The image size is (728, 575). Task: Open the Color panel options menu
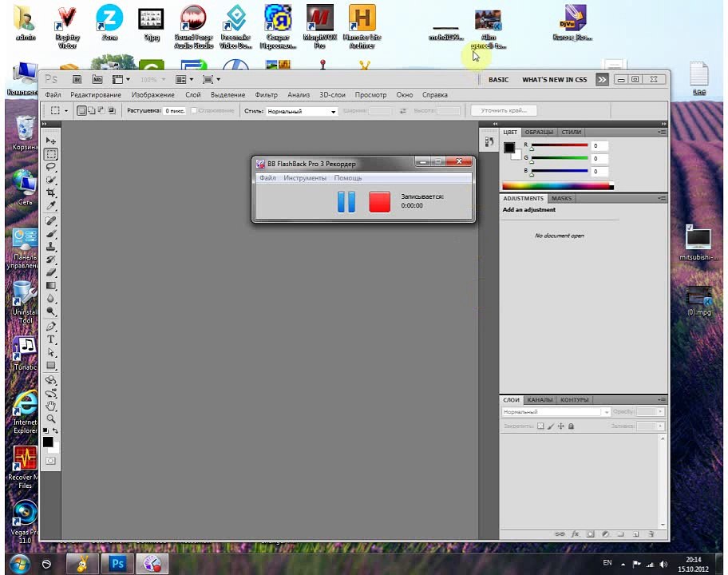[x=662, y=133]
